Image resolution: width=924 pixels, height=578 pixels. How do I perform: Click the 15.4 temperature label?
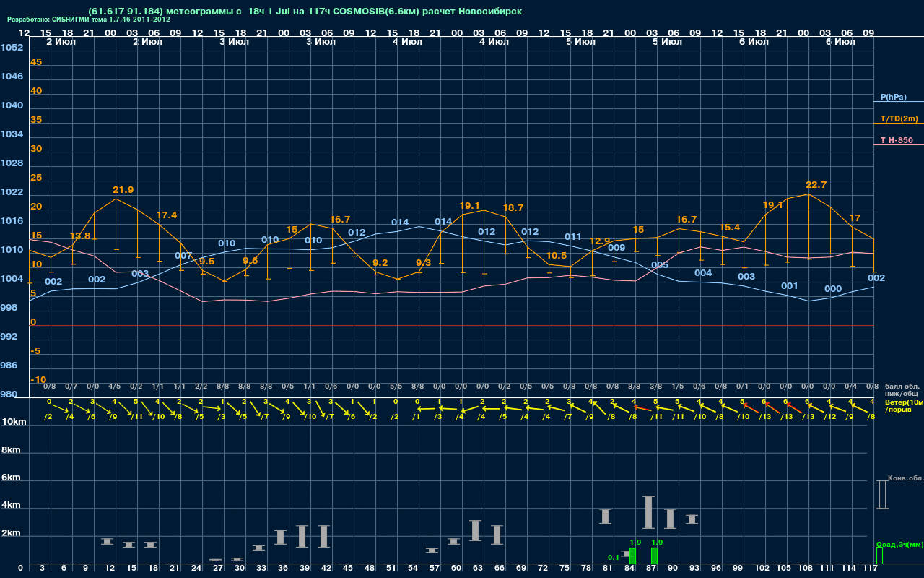(x=730, y=228)
